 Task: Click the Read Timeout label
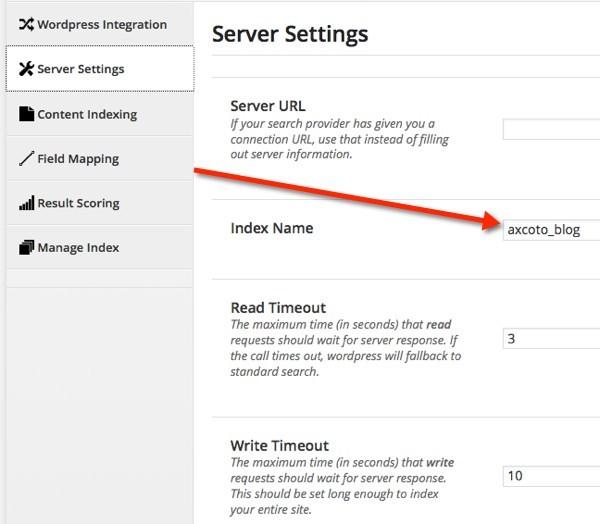(x=278, y=307)
